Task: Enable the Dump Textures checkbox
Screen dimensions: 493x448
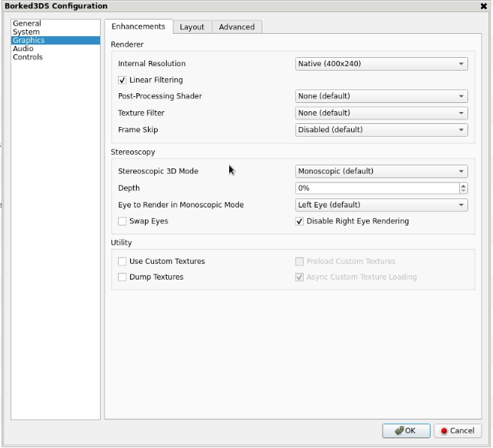Action: pyautogui.click(x=122, y=277)
